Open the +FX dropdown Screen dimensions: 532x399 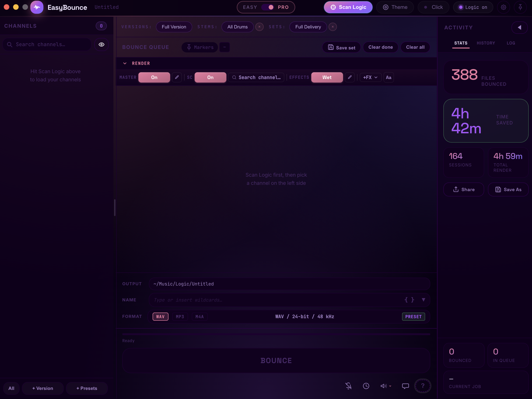pos(370,77)
